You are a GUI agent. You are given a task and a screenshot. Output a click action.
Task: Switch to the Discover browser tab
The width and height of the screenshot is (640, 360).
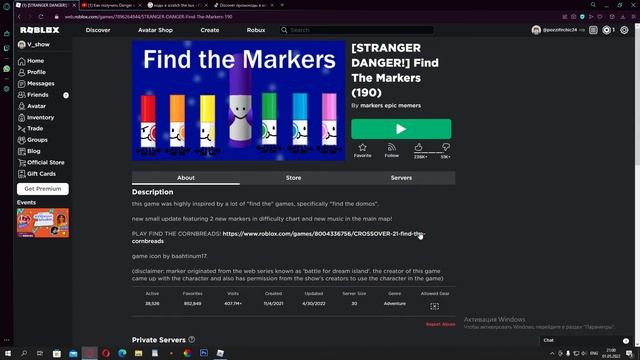coord(243,5)
